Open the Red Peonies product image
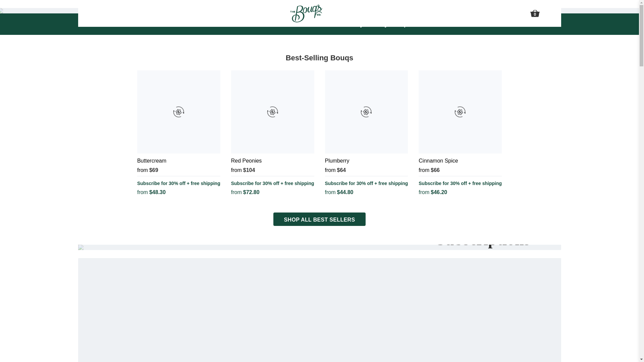Viewport: 644px width, 362px height. [272, 112]
